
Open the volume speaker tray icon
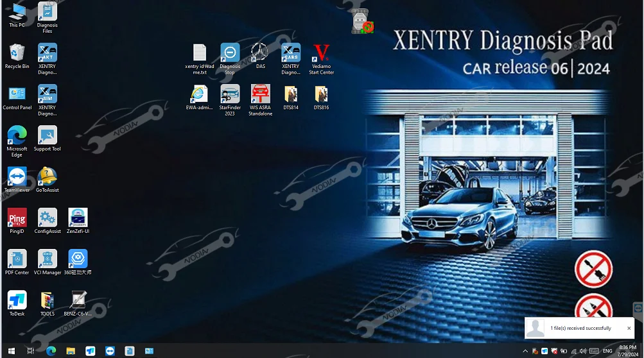click(583, 351)
